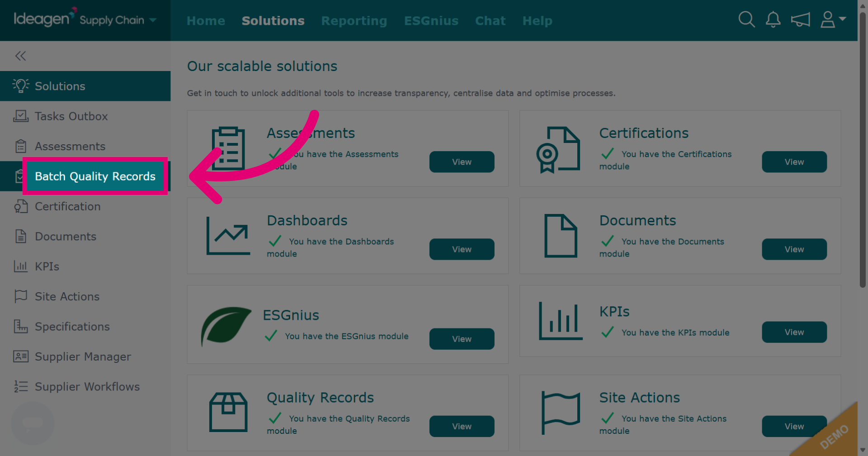
Task: Click the Assessments clipboard sidebar icon
Action: 21,146
